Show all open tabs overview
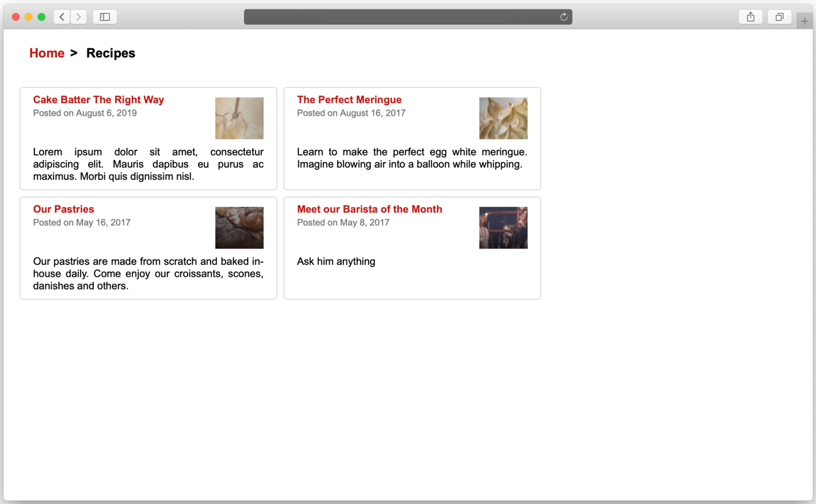This screenshot has height=504, width=816. 780,16
